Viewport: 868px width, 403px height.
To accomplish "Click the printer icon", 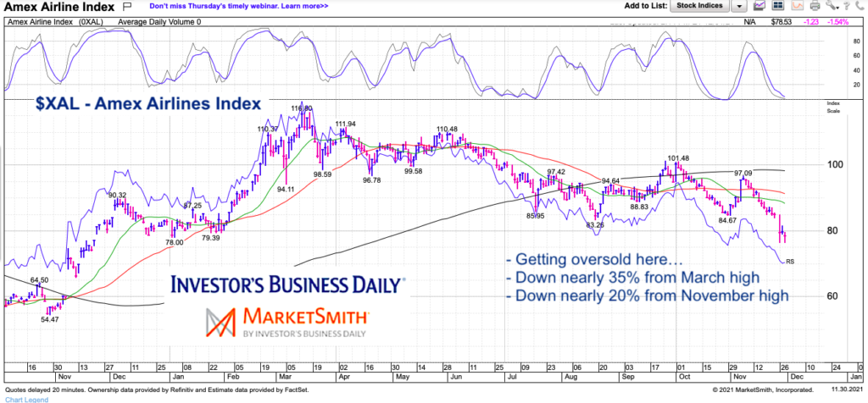I will tap(815, 6).
